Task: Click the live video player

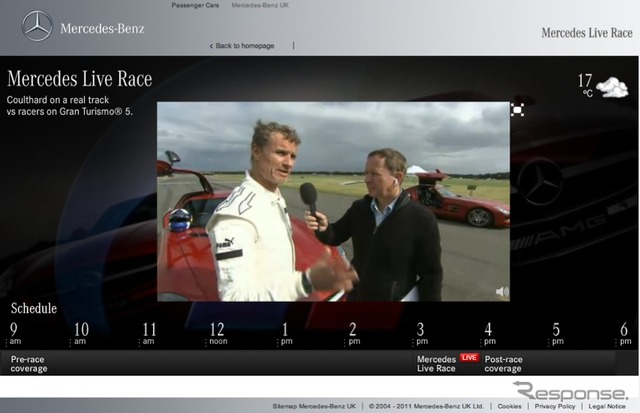Action: tap(333, 202)
